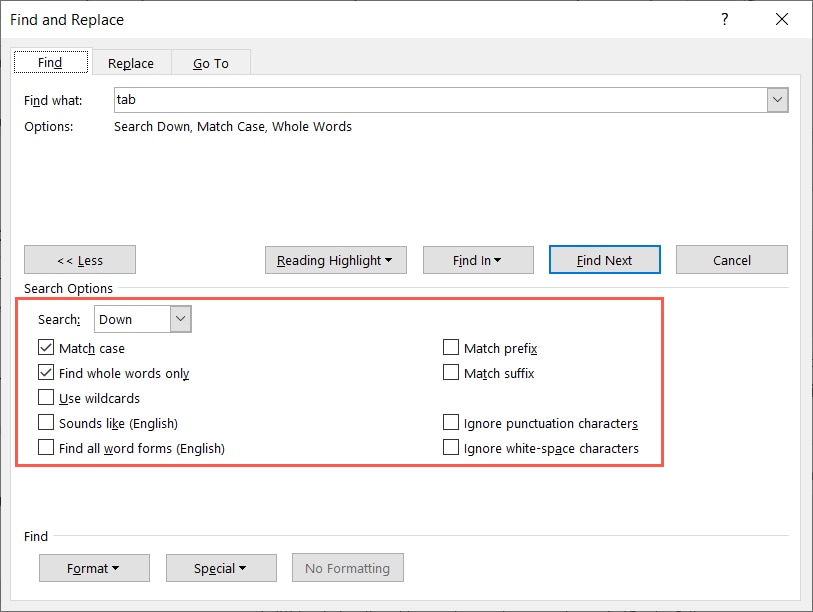The width and height of the screenshot is (813, 612).
Task: Open the Special characters menu
Action: tap(221, 567)
